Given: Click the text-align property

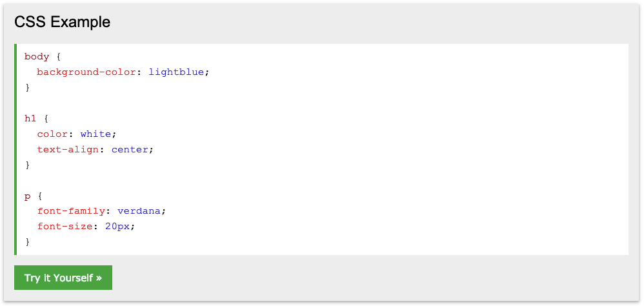Looking at the screenshot, I should point(68,150).
